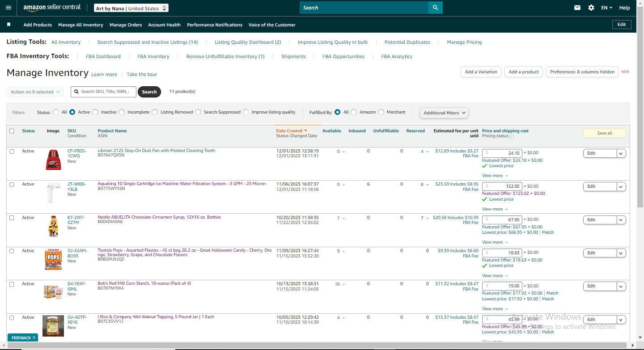The image size is (644, 350).
Task: Open Performance Notifications menu item
Action: (x=215, y=25)
